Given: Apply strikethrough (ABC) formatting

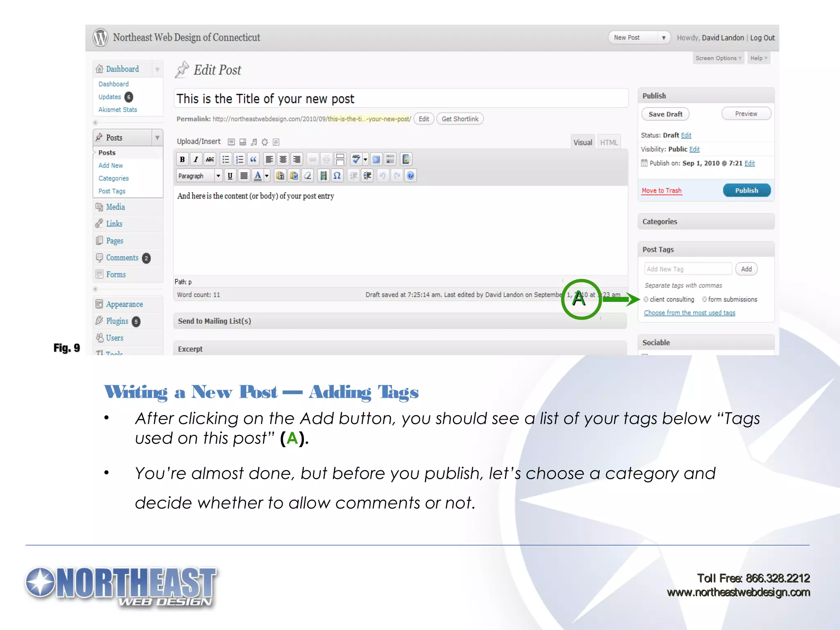Looking at the screenshot, I should point(210,160).
